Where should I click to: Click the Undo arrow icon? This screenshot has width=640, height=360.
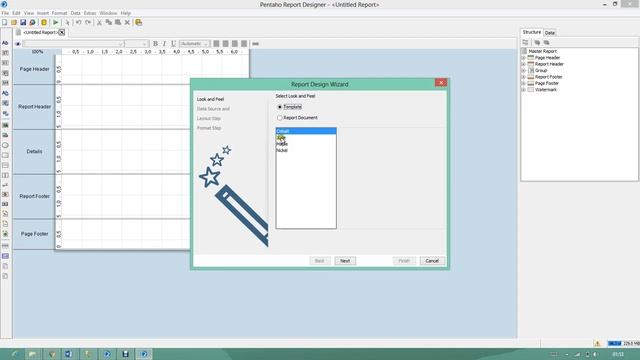tap(78, 22)
